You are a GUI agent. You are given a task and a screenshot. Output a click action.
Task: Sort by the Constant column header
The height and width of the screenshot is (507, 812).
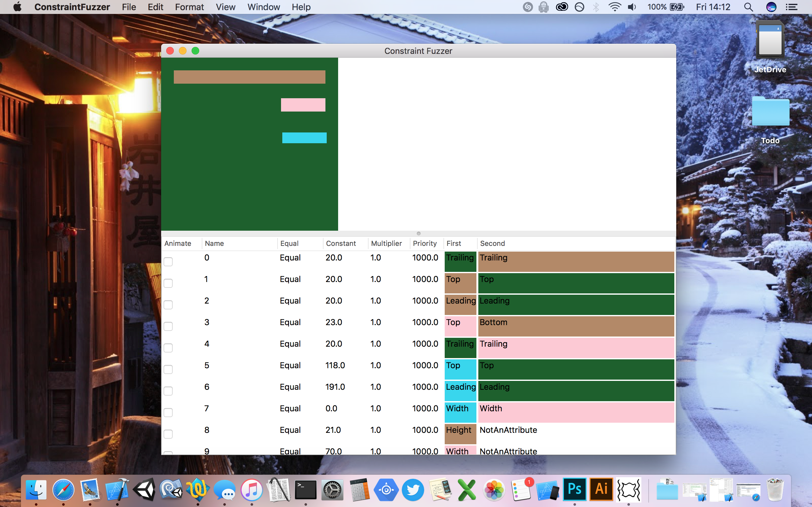[x=341, y=243]
